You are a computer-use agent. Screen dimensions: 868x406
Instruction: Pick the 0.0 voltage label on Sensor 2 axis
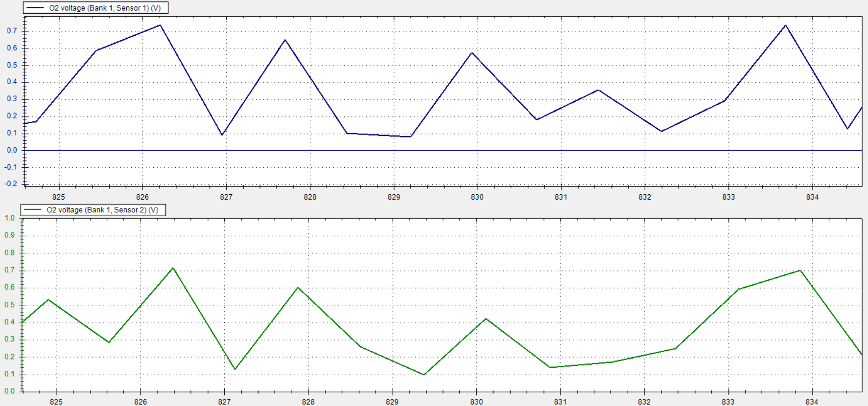pyautogui.click(x=10, y=391)
